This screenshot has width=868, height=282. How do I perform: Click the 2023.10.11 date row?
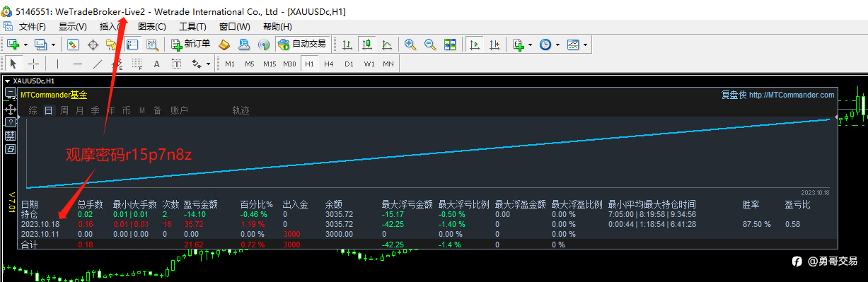point(428,234)
